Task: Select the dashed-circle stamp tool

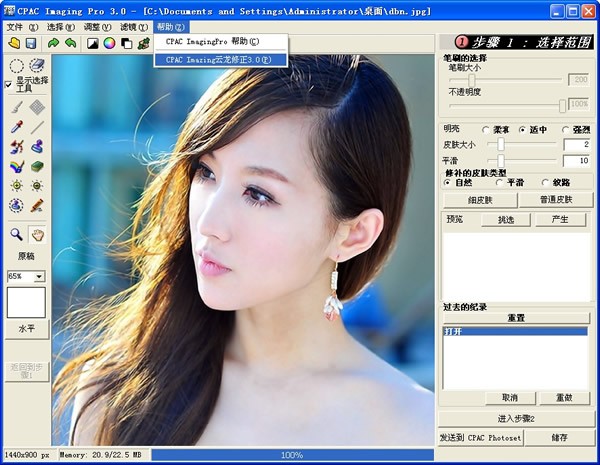Action: 16,206
